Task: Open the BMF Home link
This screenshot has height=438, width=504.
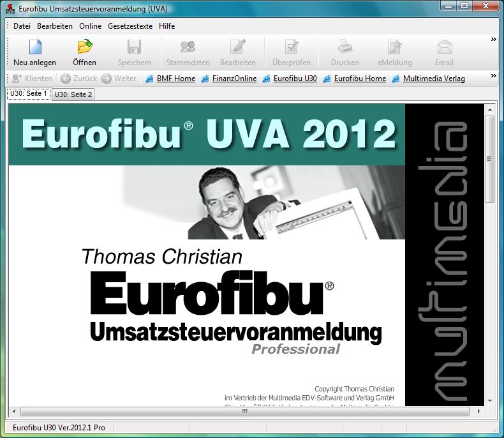Action: (176, 79)
